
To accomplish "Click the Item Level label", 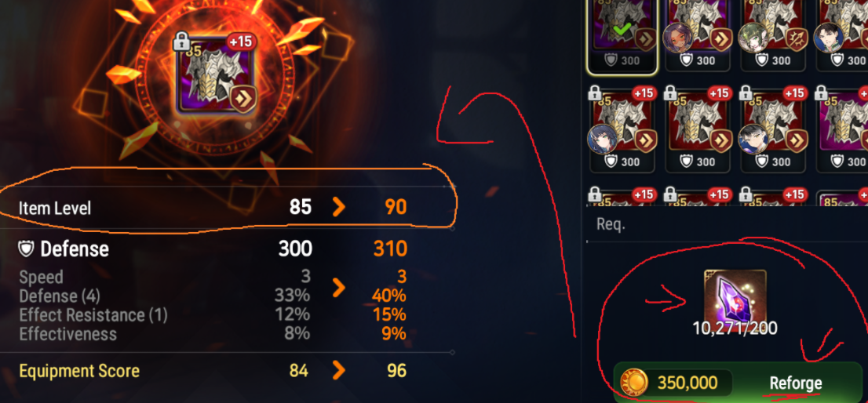I will coord(54,209).
